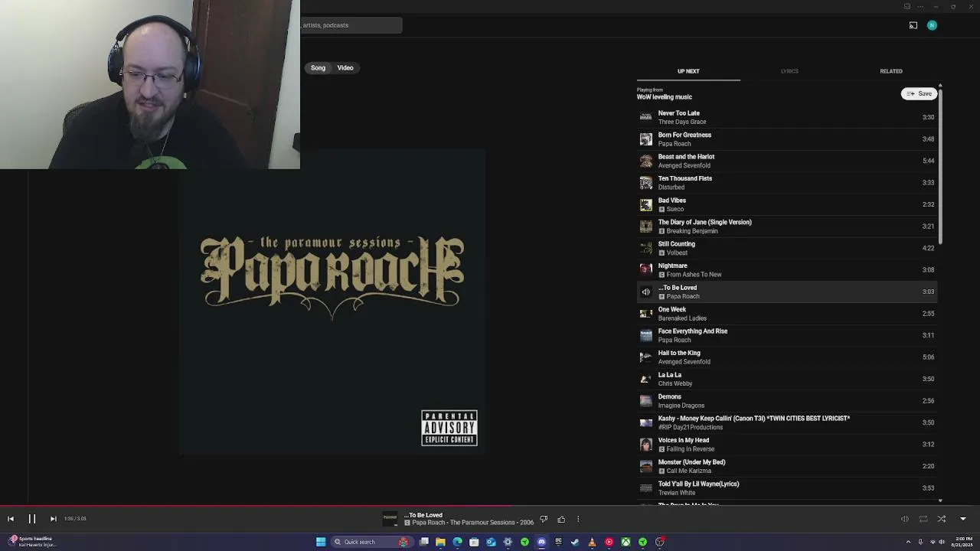This screenshot has width=980, height=551.
Task: Open Microsoft Store from the taskbar
Action: pyautogui.click(x=474, y=542)
